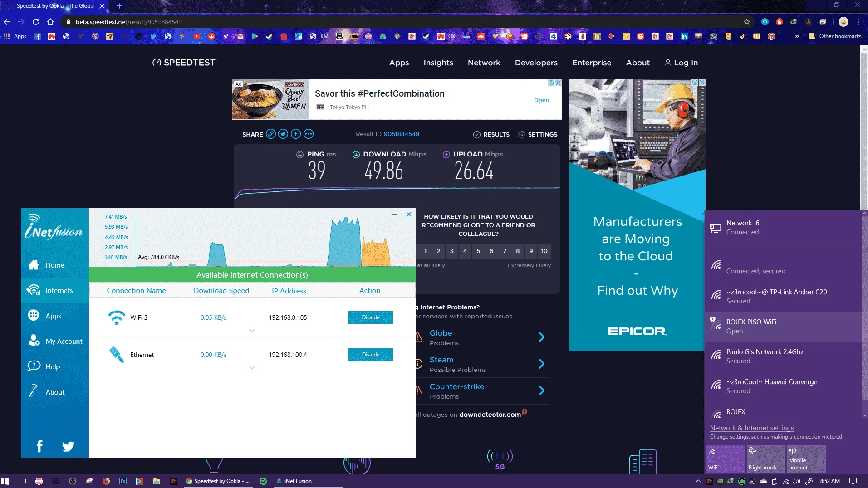Screen dimensions: 868x488
Task: Copy Speedtest result link share icon
Action: (271, 134)
